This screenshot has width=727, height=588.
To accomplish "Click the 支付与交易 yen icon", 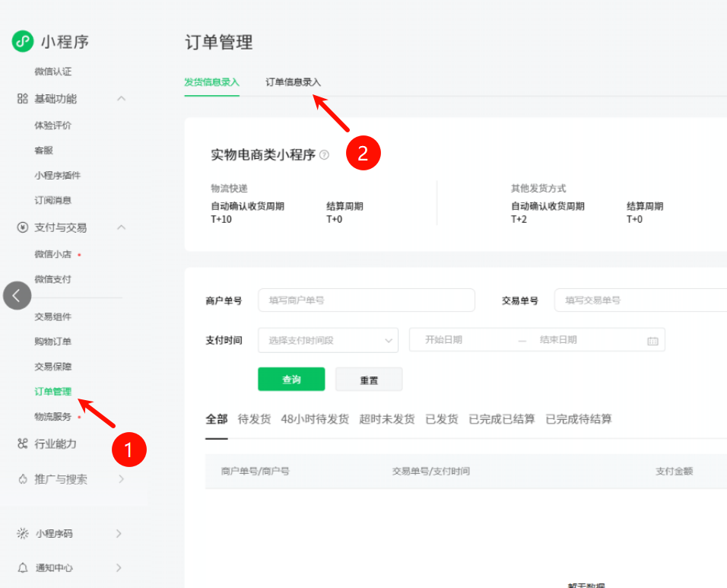I will (x=22, y=227).
